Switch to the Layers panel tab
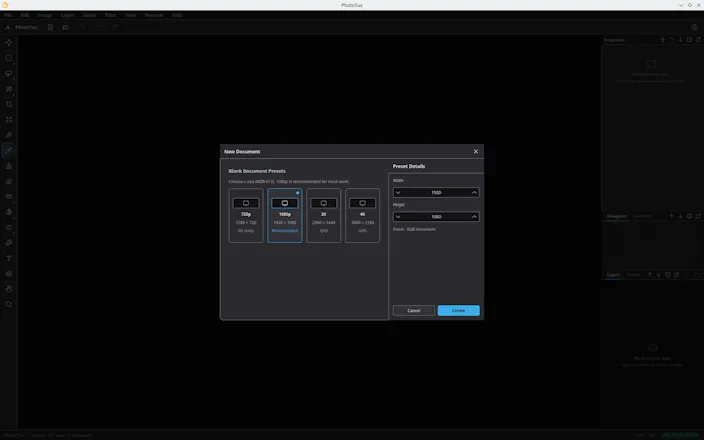This screenshot has width=704, height=440. click(x=613, y=275)
